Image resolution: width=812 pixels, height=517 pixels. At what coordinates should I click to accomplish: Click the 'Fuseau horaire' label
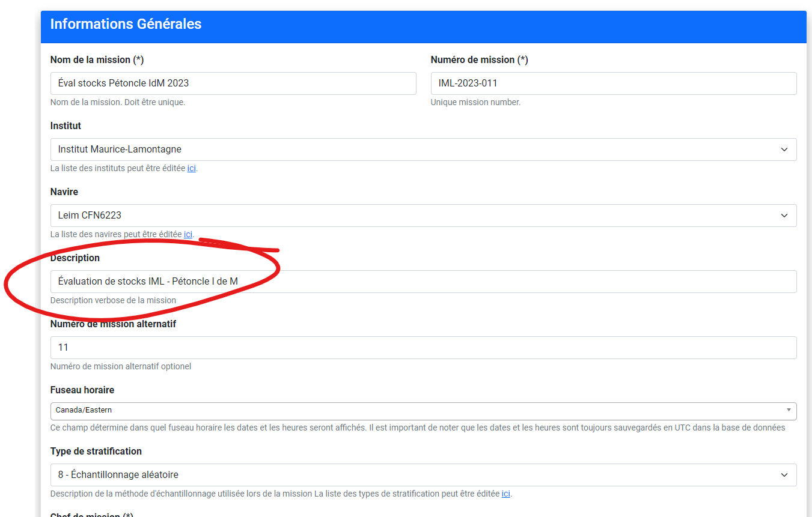pos(82,390)
